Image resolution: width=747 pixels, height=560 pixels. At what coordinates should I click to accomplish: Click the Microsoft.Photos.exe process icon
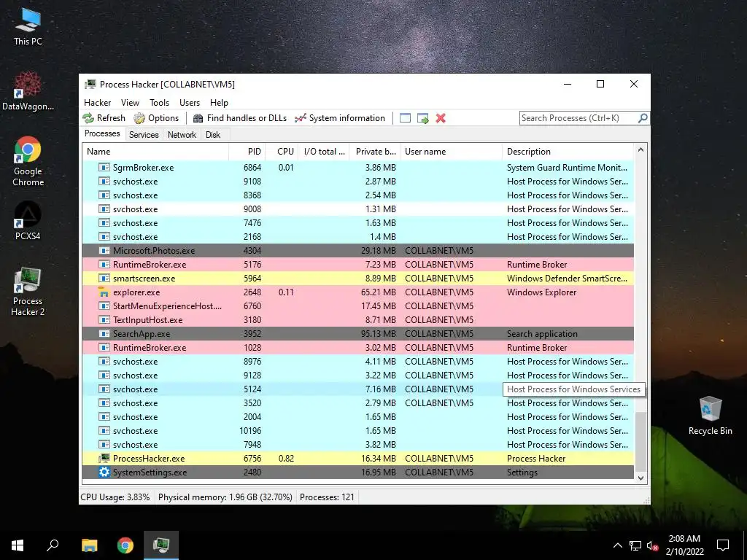[104, 251]
